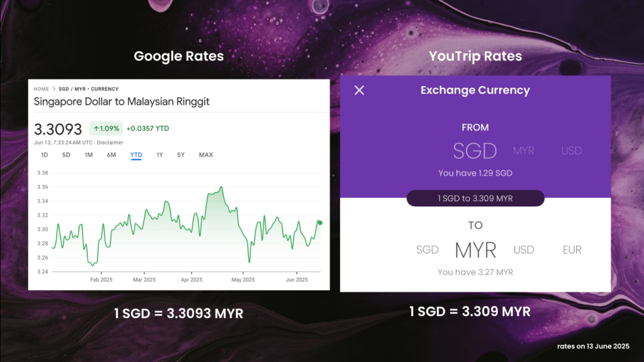Image resolution: width=644 pixels, height=362 pixels.
Task: Click the 1.09% change badge
Action: 106,128
